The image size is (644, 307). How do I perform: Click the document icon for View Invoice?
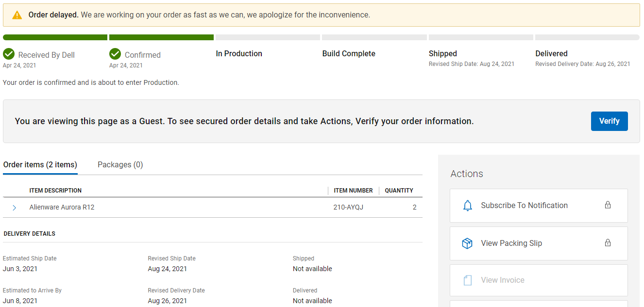pos(468,280)
